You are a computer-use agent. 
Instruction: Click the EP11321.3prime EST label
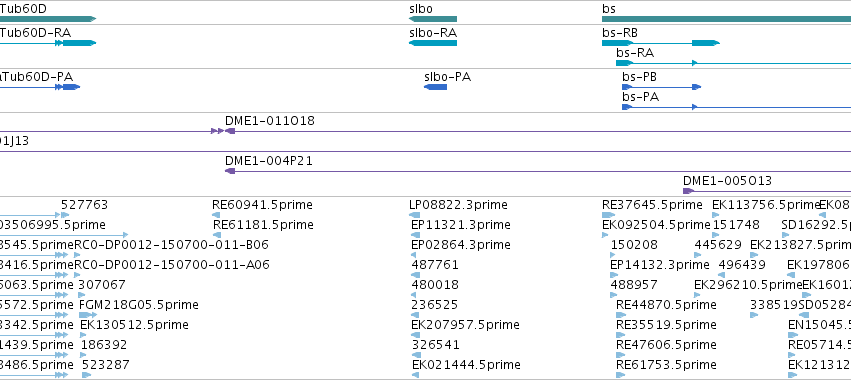461,225
